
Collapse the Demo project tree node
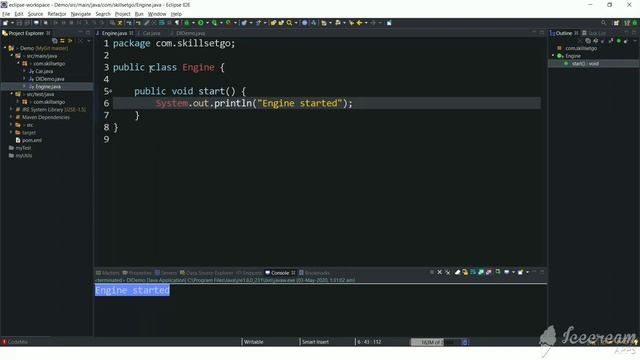pos(5,48)
